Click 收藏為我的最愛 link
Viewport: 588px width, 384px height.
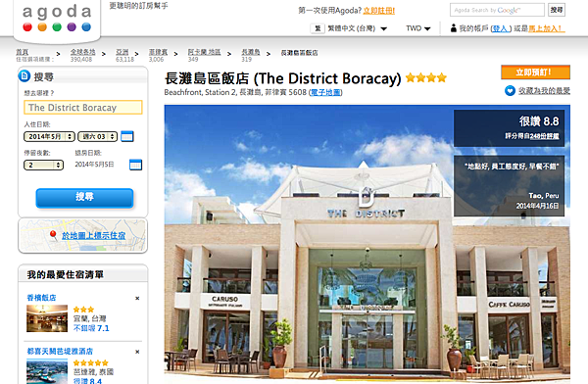click(544, 91)
